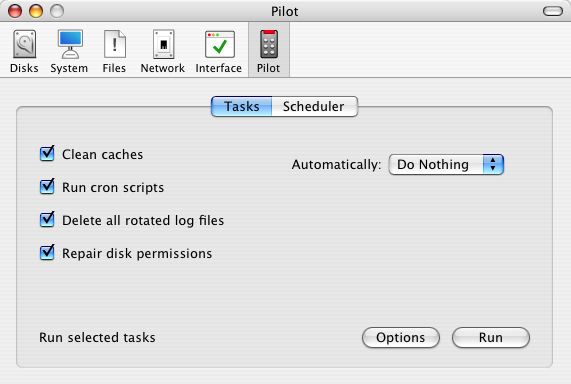Select the Pilot remote icon
The image size is (571, 384).
pos(269,44)
